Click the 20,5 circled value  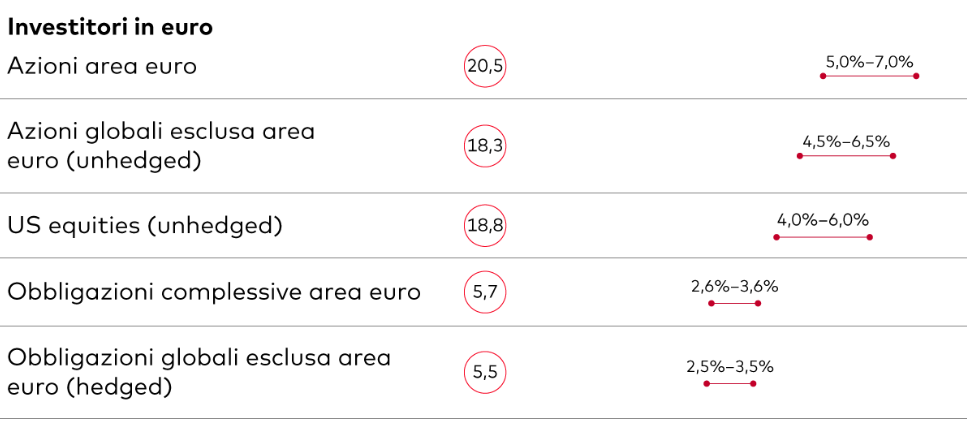pyautogui.click(x=485, y=66)
